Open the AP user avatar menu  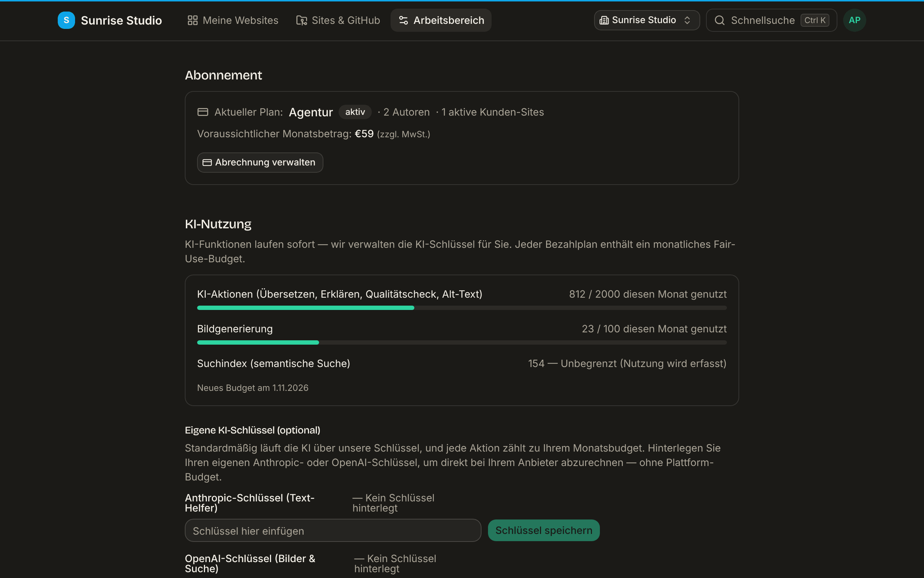(854, 20)
